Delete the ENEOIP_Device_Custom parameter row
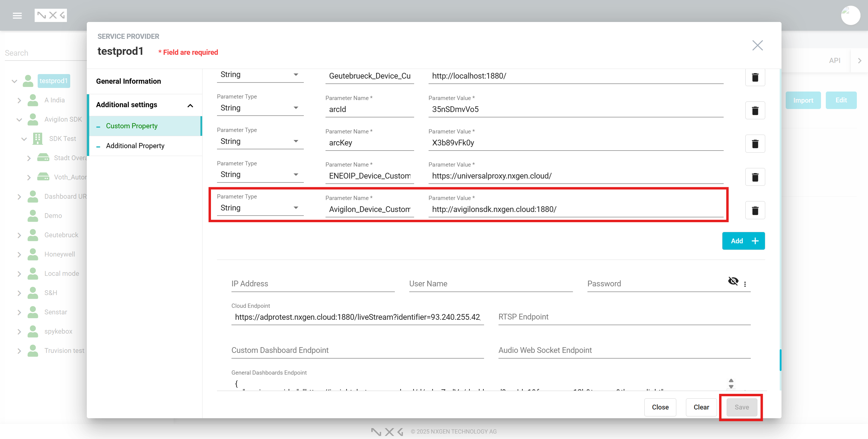This screenshot has width=868, height=439. 755,177
